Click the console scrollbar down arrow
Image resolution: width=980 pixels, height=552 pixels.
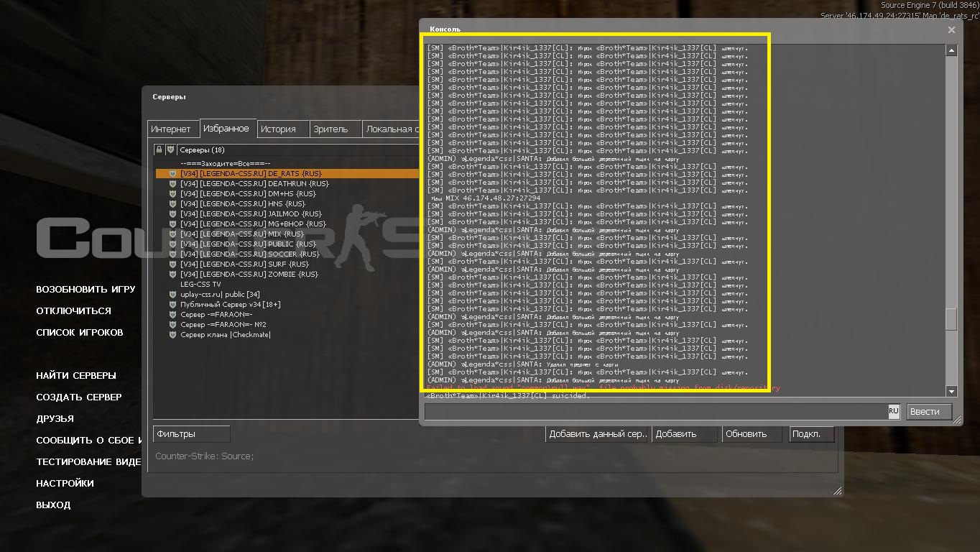pos(951,391)
